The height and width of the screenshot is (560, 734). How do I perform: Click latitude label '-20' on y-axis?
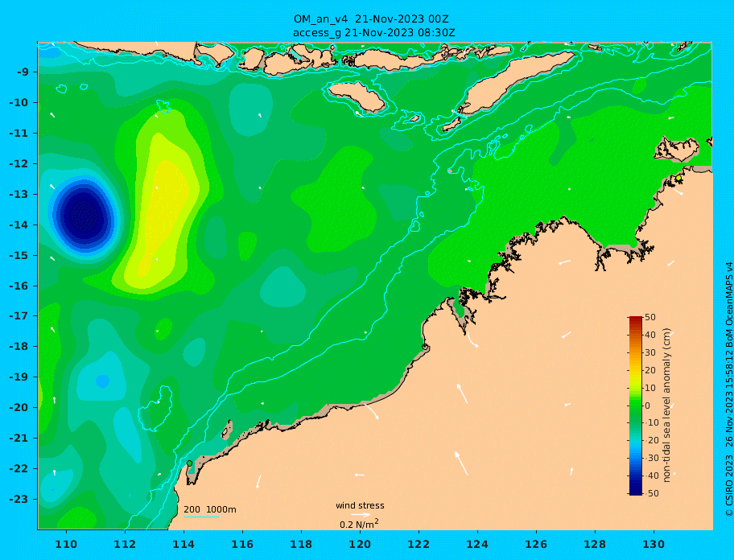tap(19, 407)
